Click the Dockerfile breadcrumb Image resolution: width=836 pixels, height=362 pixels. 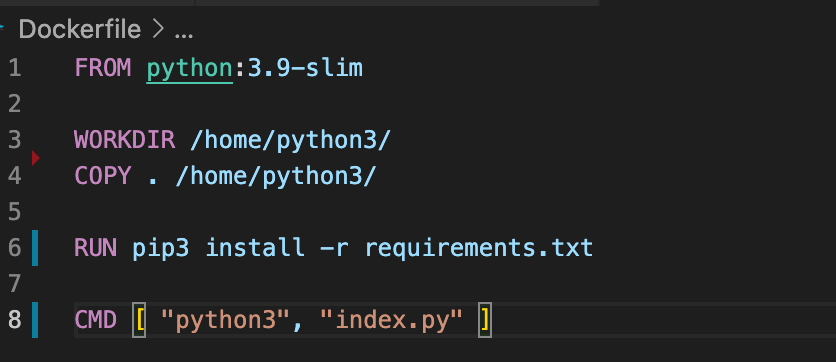(80, 29)
